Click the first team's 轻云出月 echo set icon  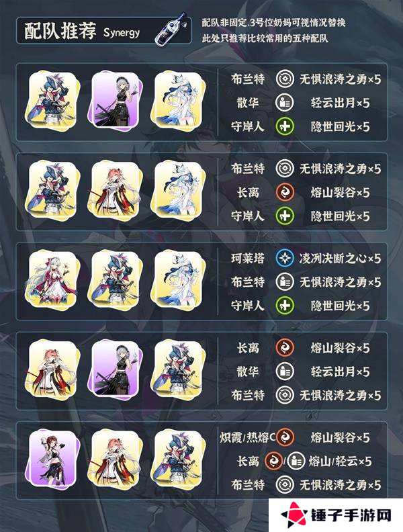285,103
